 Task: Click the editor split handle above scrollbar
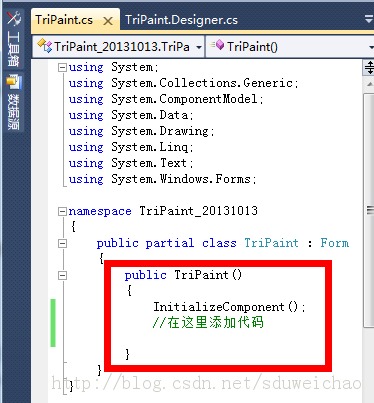369,68
